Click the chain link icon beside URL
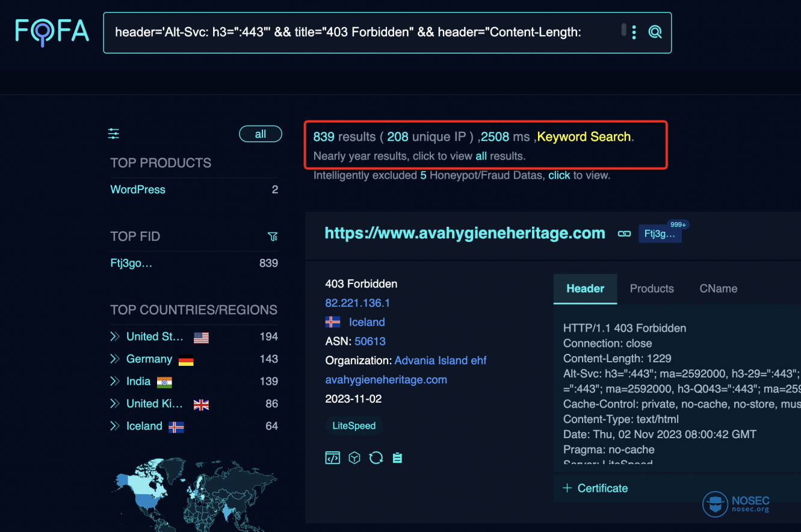Screen dimensions: 801x532 coord(624,234)
